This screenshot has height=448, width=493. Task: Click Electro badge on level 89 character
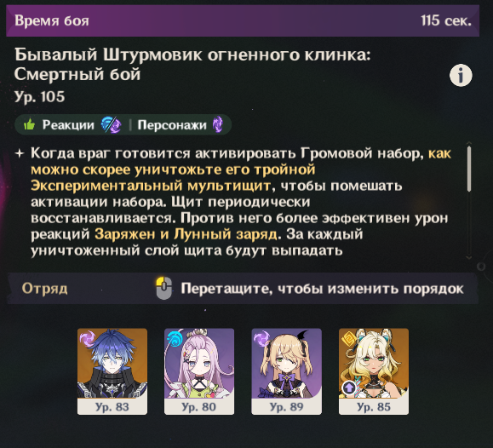coord(261,338)
